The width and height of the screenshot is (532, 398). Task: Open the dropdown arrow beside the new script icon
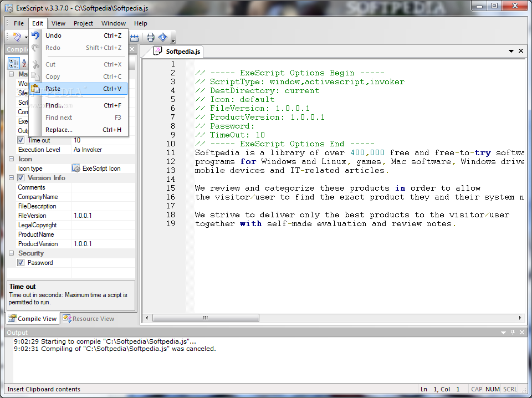[26, 37]
